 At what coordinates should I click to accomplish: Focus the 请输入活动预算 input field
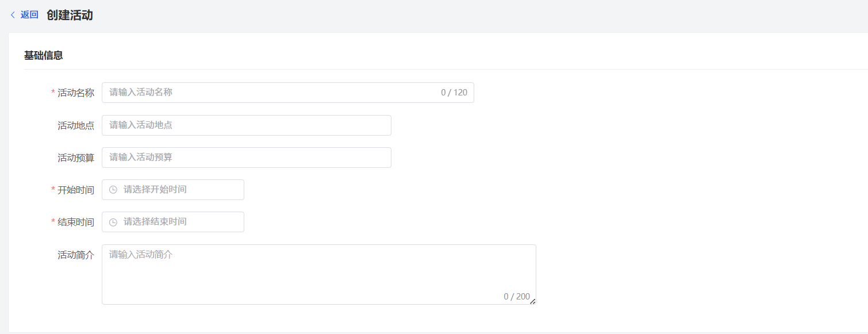pos(247,158)
